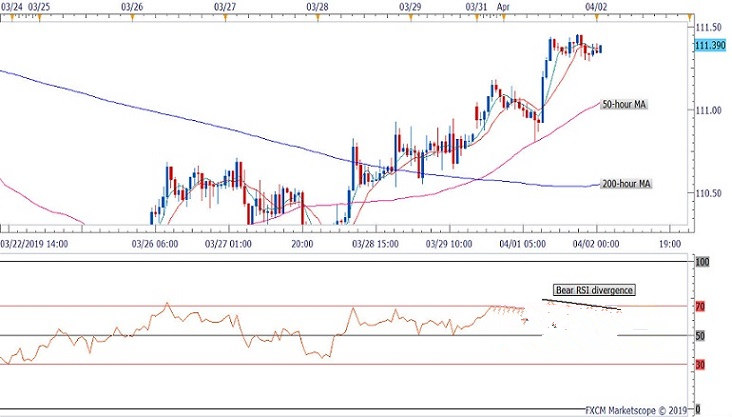Click the orange day marker under 03/26

point(132,22)
